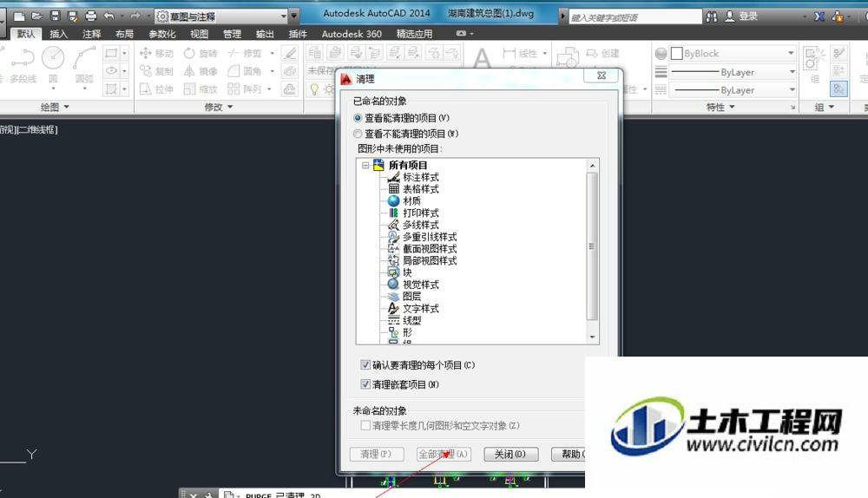
Task: Select the Polyline (多段线) tool
Action: point(23,65)
